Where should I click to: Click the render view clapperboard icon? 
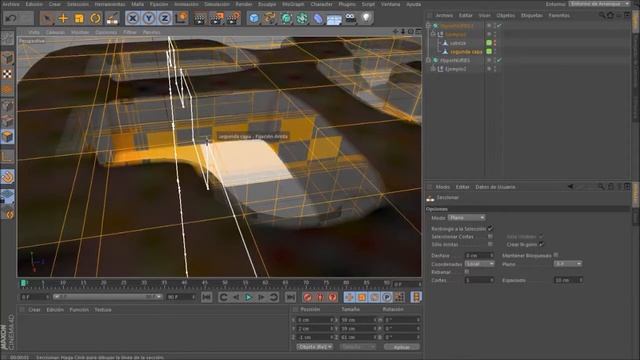200,18
